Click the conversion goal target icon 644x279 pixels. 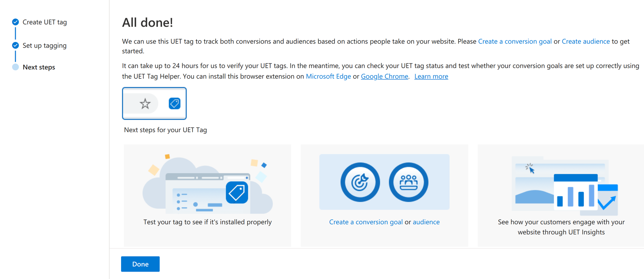tap(360, 182)
